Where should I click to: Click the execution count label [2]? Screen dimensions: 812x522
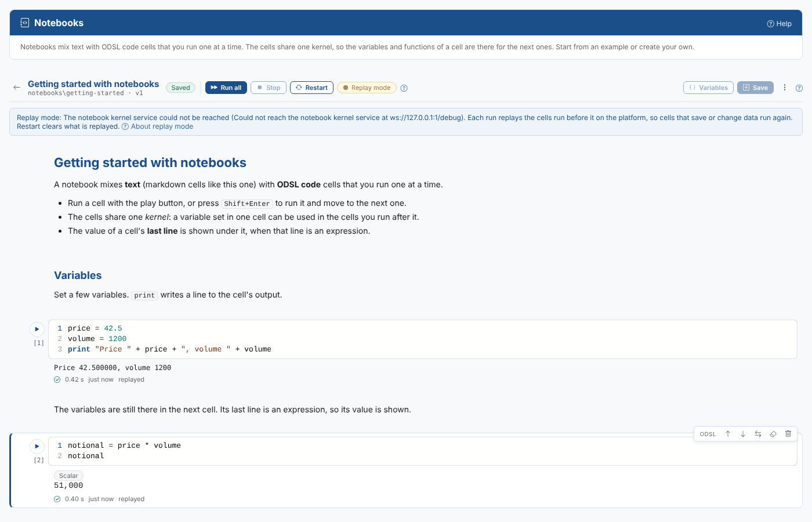coord(39,460)
